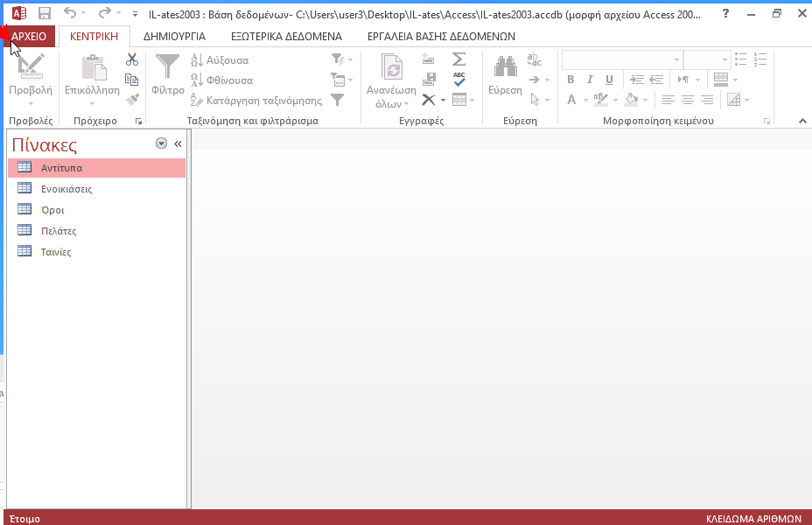
Task: Click the Increase indent icon
Action: 636,80
